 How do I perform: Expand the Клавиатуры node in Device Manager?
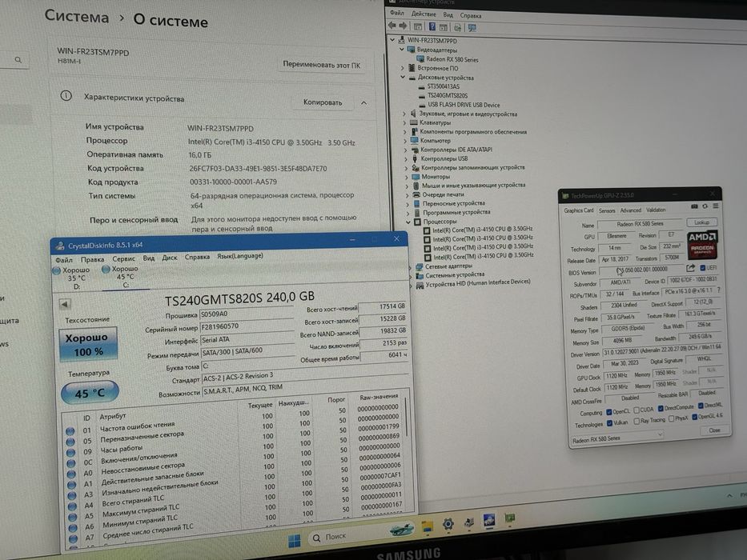click(404, 122)
